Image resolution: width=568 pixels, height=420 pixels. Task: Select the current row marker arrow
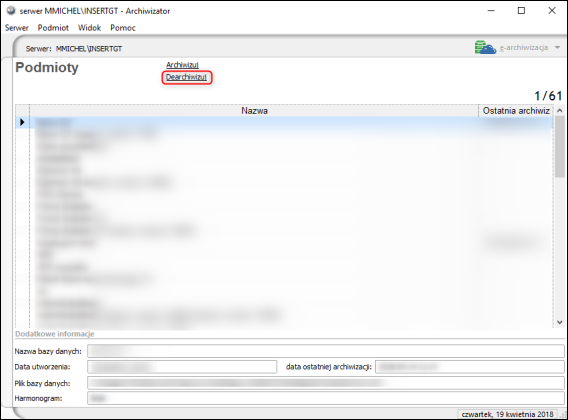(22, 122)
